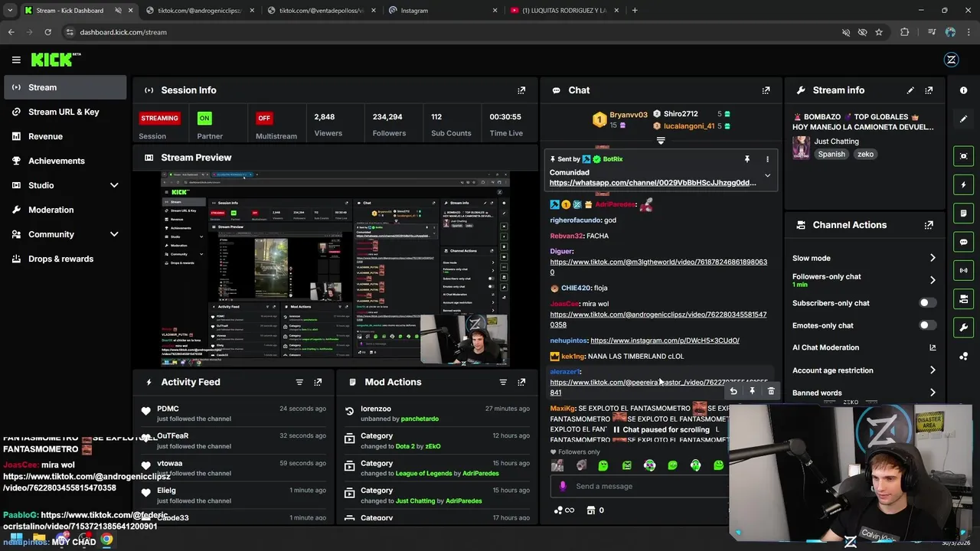This screenshot has height=551, width=980.
Task: Click the Spanish language tag in Stream info
Action: click(831, 154)
